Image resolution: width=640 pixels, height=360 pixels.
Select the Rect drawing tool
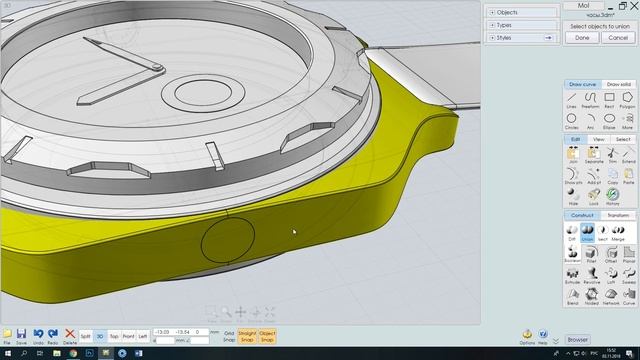point(609,100)
